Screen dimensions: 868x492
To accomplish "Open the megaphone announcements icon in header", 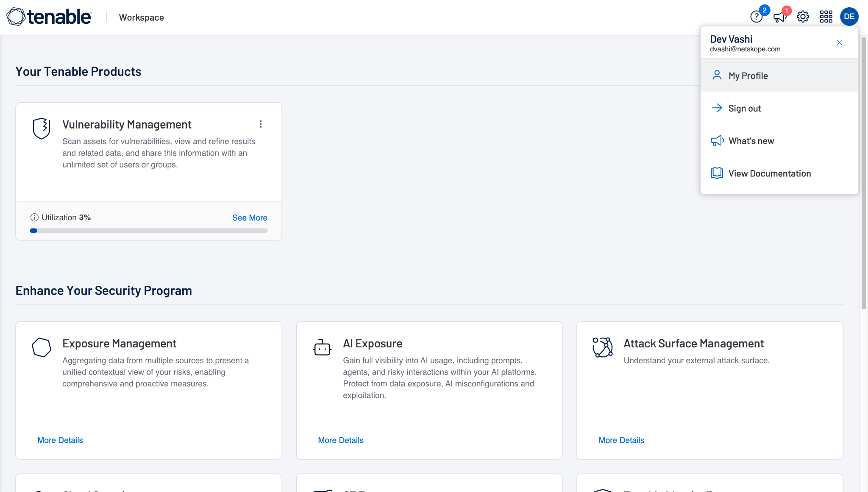I will tap(779, 17).
